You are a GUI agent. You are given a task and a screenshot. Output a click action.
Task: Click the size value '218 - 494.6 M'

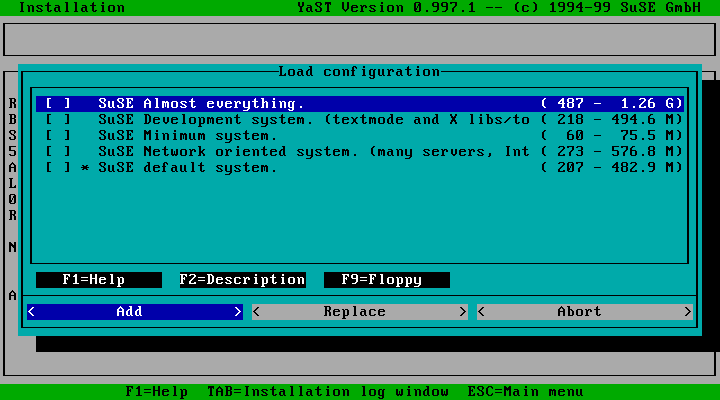click(x=612, y=120)
